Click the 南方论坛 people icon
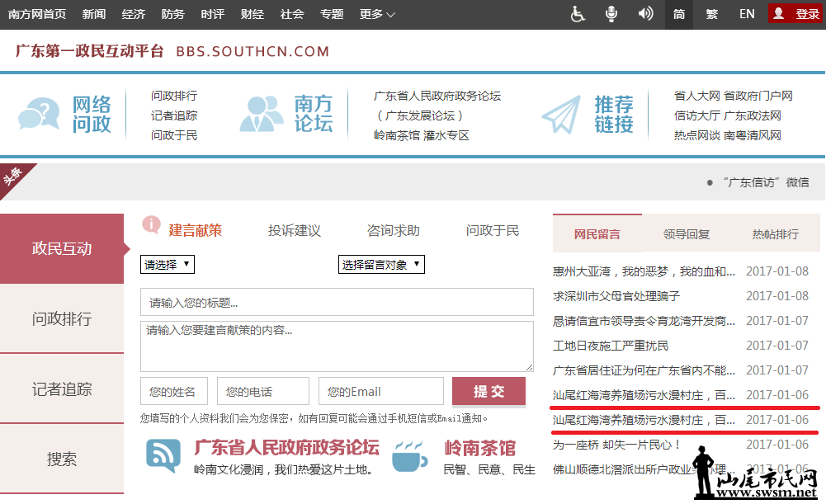Screen dimensions: 826x504 [262, 114]
